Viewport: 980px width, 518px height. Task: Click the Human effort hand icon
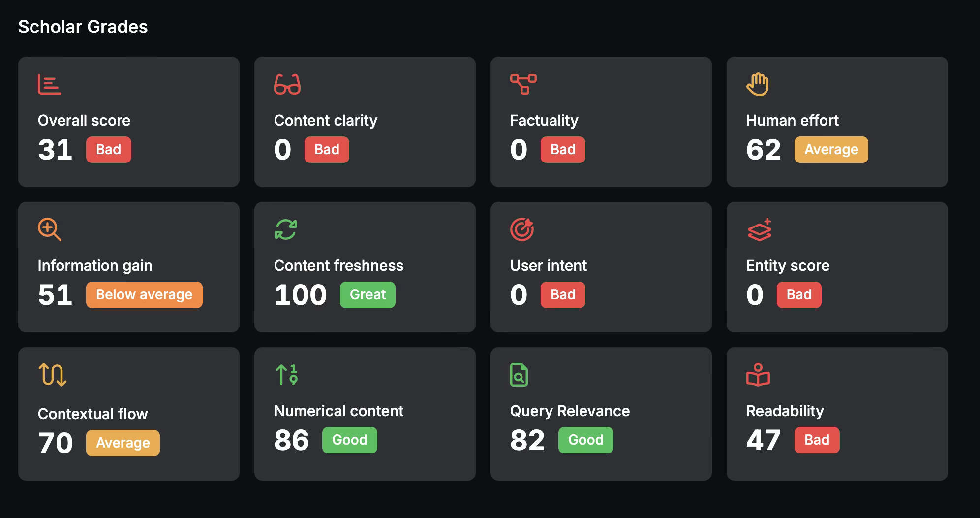(758, 84)
